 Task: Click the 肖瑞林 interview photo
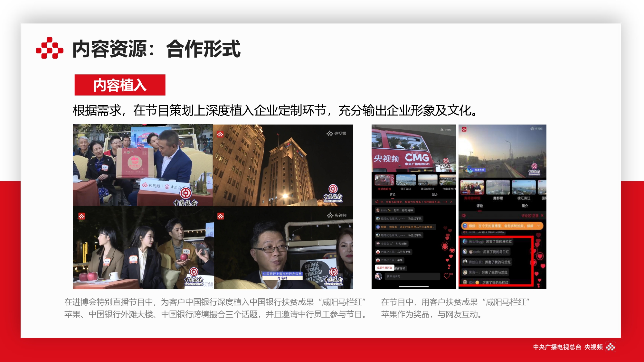[284, 248]
